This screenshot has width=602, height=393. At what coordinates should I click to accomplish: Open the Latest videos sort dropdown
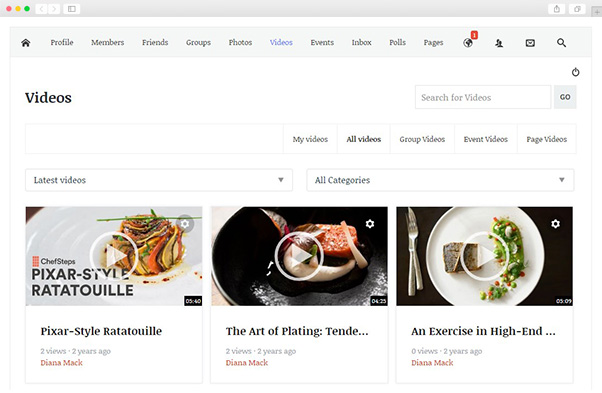coord(159,180)
